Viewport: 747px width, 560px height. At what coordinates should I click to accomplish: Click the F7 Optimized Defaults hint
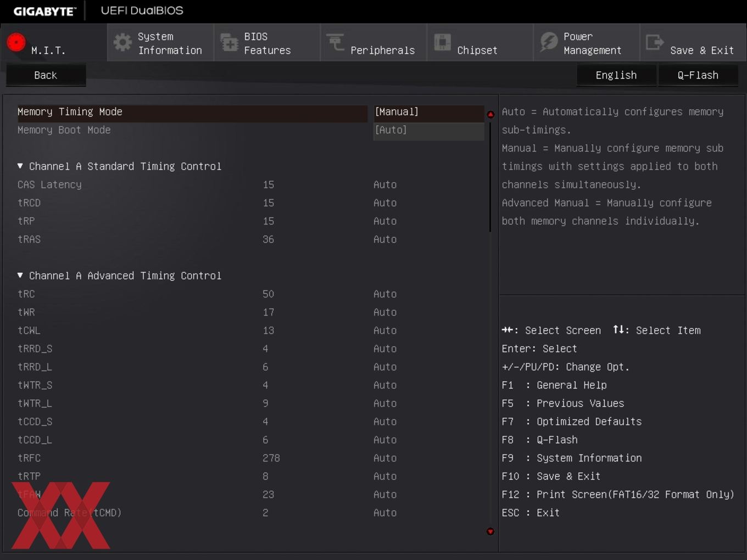[x=572, y=421]
